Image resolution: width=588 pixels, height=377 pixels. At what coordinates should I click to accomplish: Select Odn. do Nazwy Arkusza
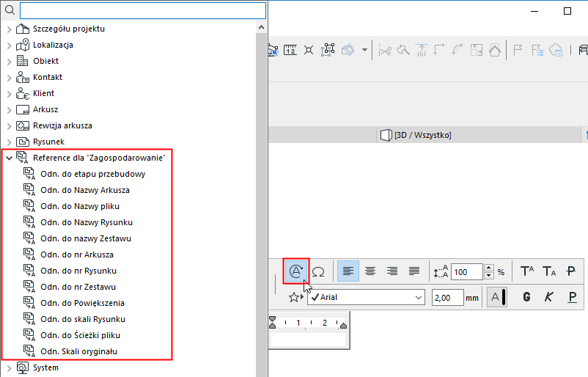tap(85, 190)
